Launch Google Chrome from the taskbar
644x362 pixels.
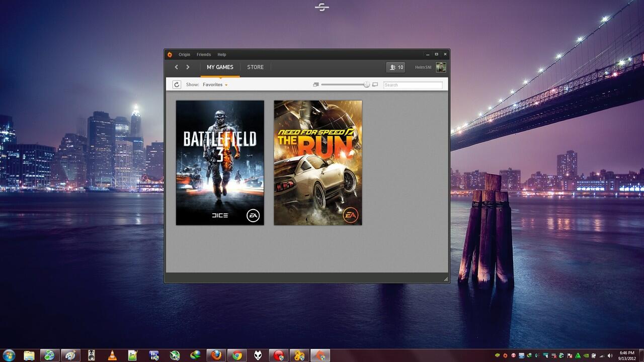[x=237, y=355]
